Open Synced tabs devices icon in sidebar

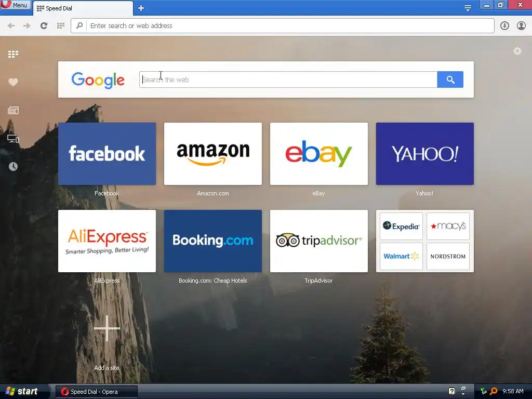click(13, 138)
